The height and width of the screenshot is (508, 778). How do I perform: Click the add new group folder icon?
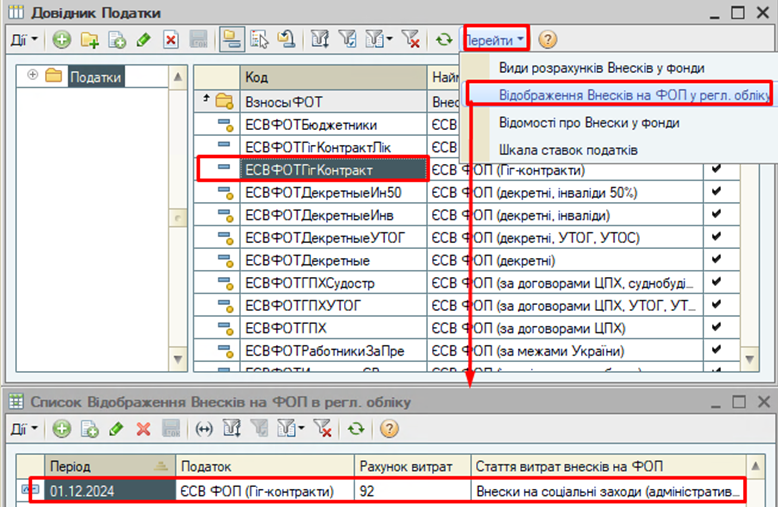[91, 41]
